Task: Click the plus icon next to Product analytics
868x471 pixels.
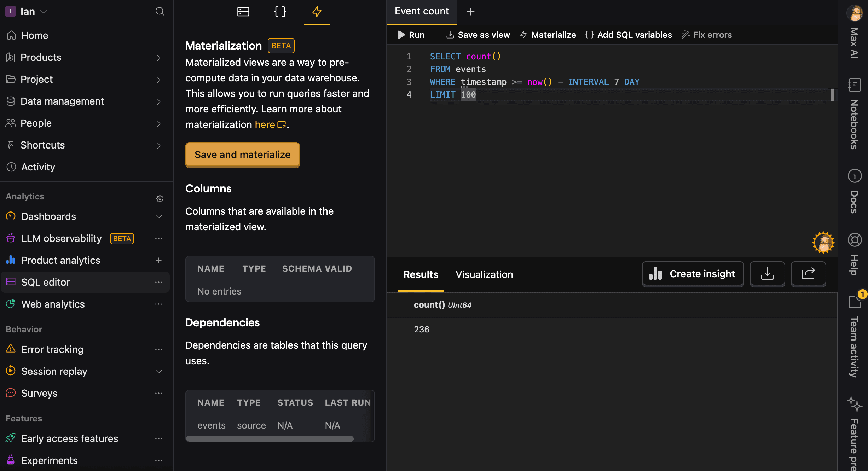Action: (x=159, y=260)
